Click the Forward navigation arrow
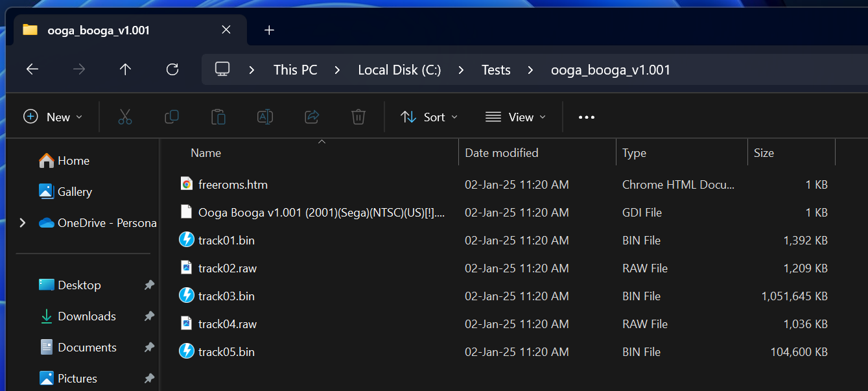Image resolution: width=868 pixels, height=391 pixels. tap(79, 69)
